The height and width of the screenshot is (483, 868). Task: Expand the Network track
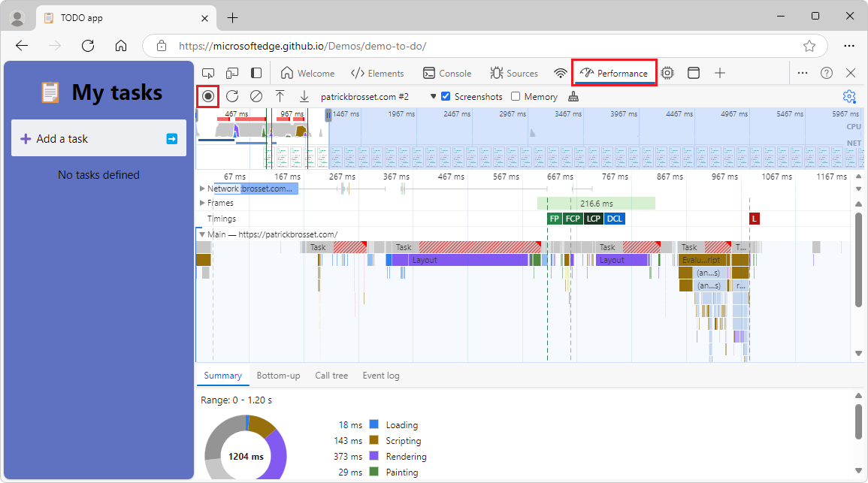click(x=202, y=189)
